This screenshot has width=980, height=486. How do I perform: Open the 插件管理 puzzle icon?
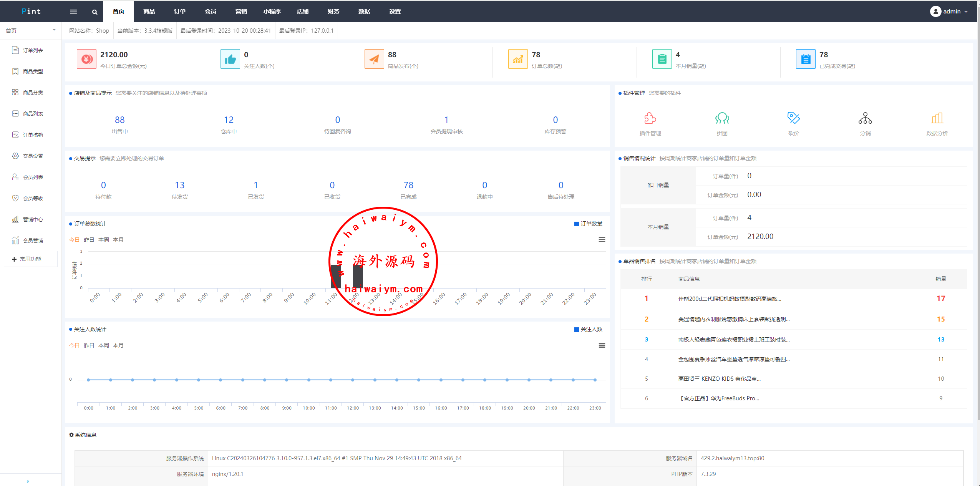(650, 118)
